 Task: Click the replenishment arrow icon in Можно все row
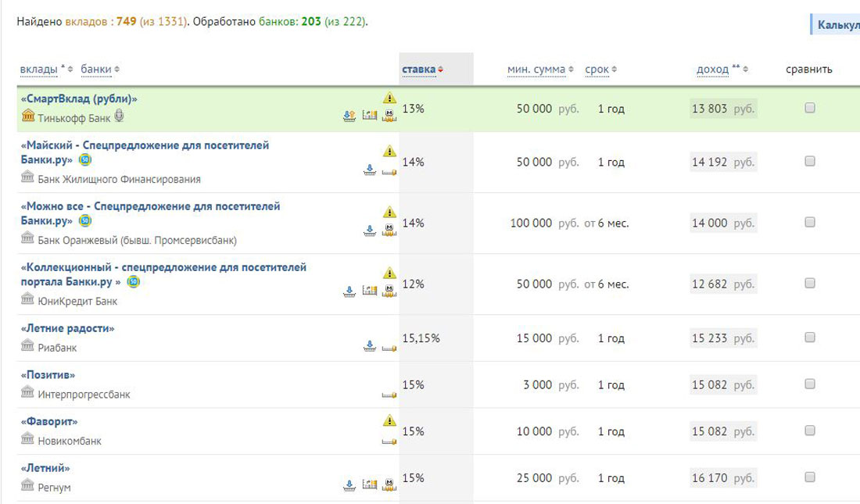(x=370, y=231)
